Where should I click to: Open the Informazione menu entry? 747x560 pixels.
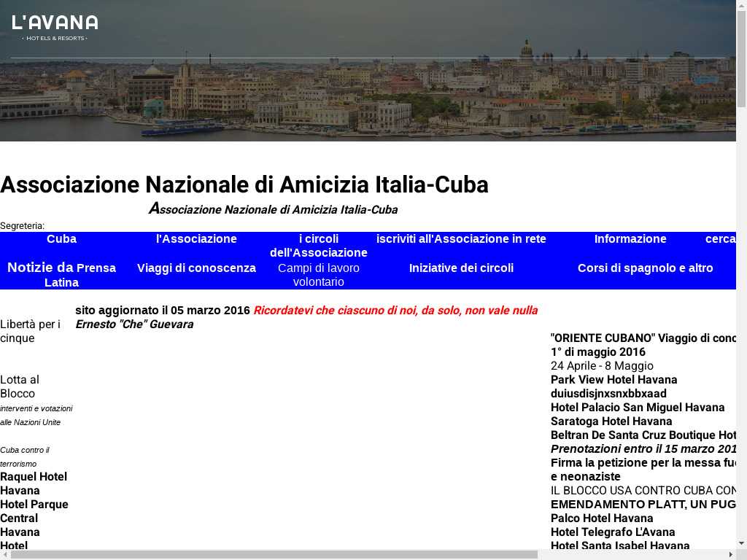click(x=630, y=239)
